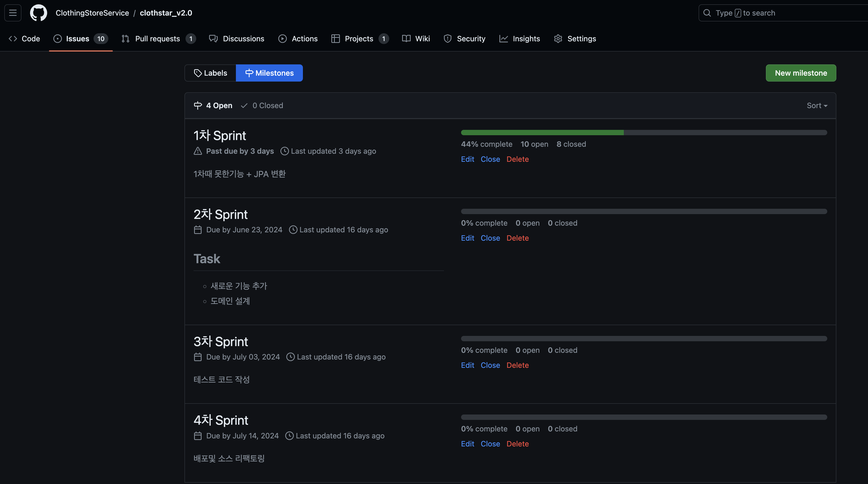868x484 pixels.
Task: Click the New milestone button
Action: point(801,73)
